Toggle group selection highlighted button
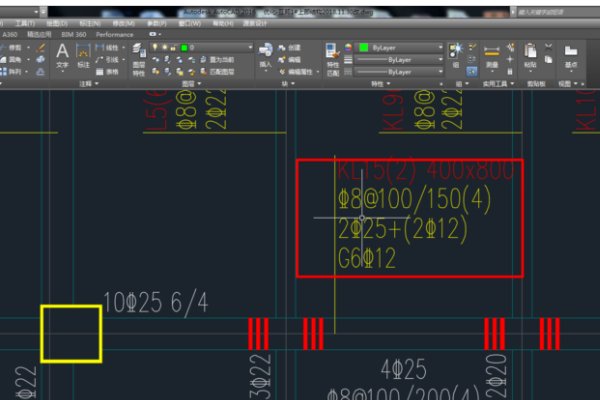Image resolution: width=600 pixels, height=400 pixels. tap(472, 72)
